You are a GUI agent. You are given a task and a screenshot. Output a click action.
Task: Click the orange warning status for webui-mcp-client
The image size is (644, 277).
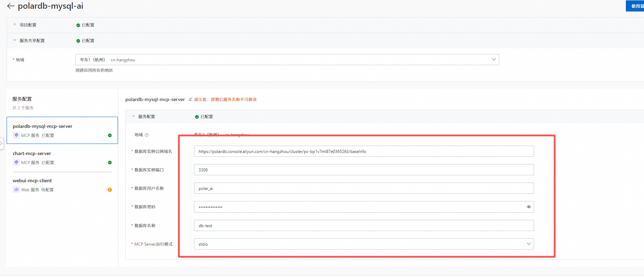coord(110,190)
